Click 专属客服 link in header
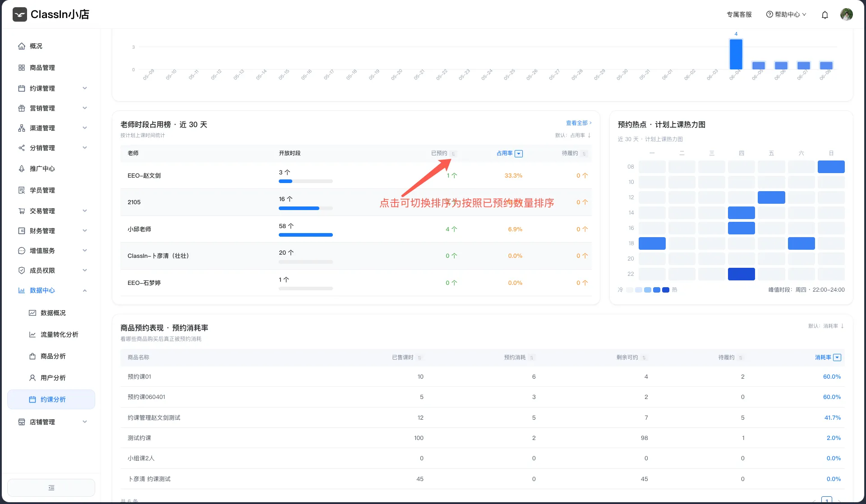Viewport: 866px width, 504px height. click(x=739, y=14)
